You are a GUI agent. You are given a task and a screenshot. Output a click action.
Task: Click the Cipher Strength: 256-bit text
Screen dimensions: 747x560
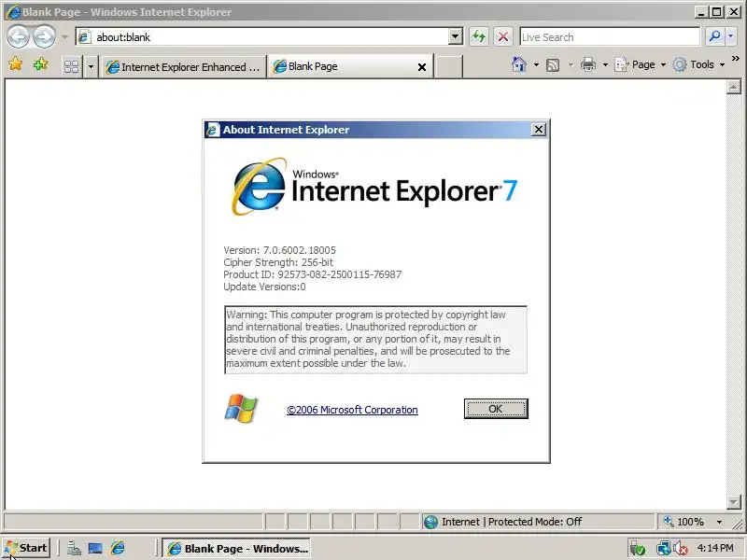[x=278, y=262]
